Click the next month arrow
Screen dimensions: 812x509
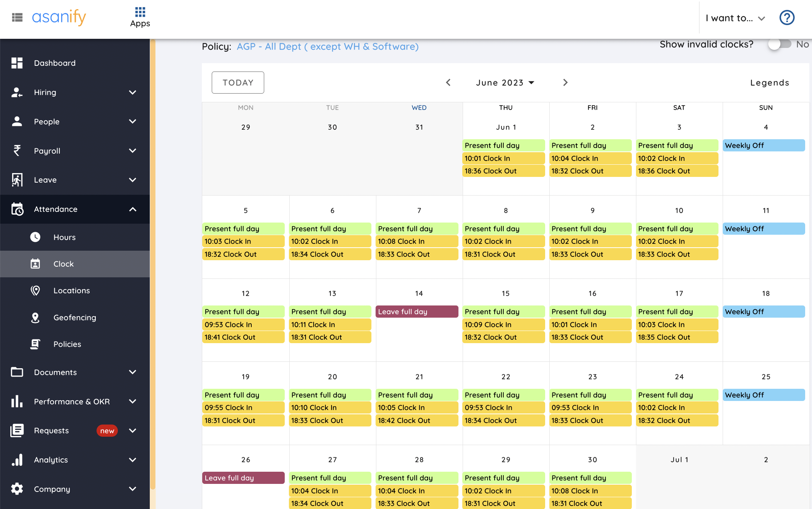tap(565, 83)
